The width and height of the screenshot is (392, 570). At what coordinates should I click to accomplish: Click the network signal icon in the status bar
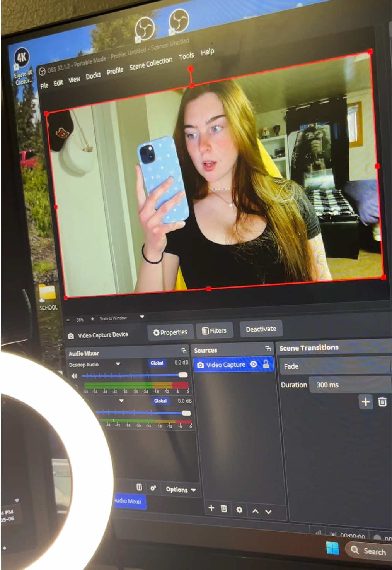(x=319, y=533)
